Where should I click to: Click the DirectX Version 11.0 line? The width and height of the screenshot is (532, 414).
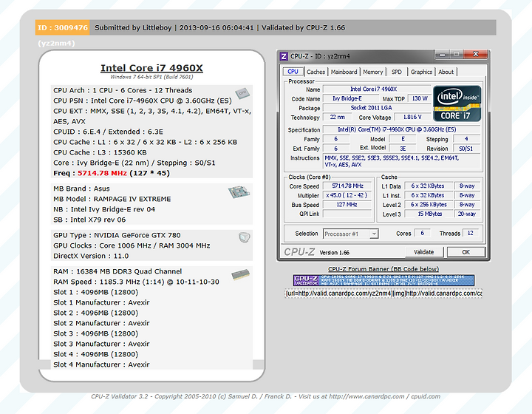pos(91,256)
